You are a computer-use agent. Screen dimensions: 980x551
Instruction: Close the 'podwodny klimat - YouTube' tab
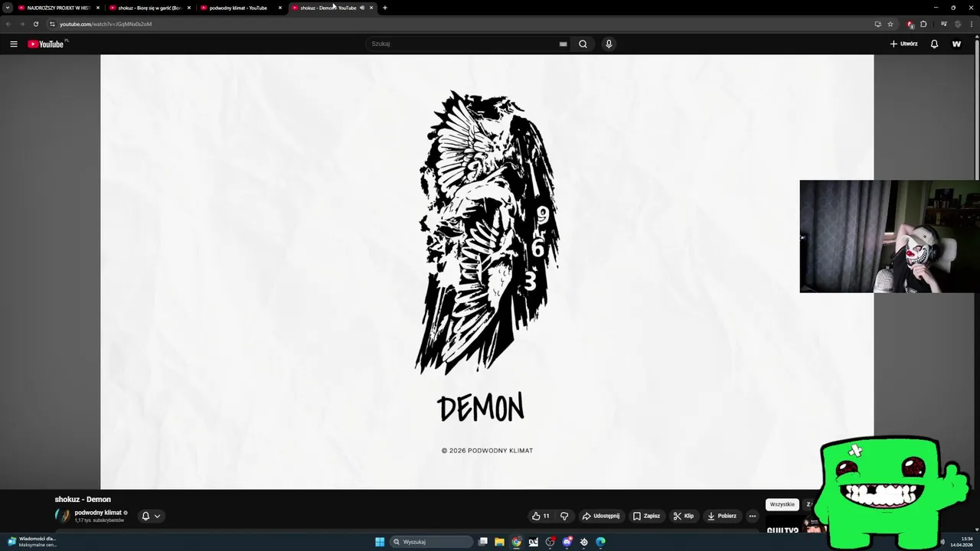tap(280, 8)
